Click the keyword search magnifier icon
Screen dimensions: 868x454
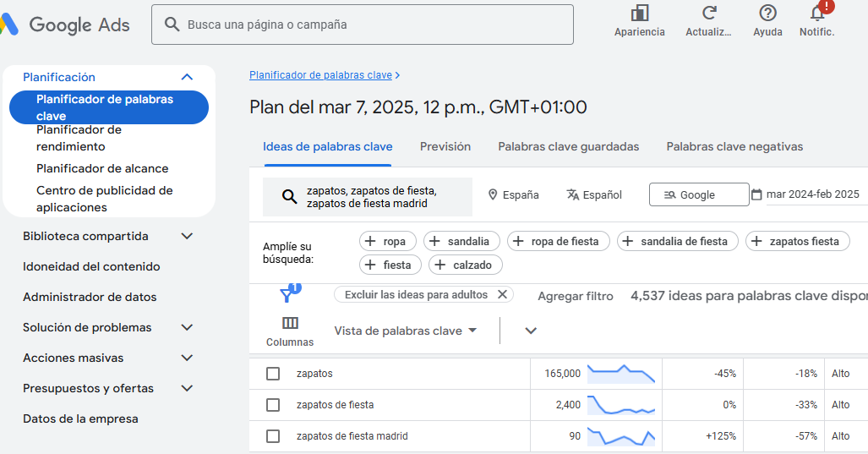[290, 196]
